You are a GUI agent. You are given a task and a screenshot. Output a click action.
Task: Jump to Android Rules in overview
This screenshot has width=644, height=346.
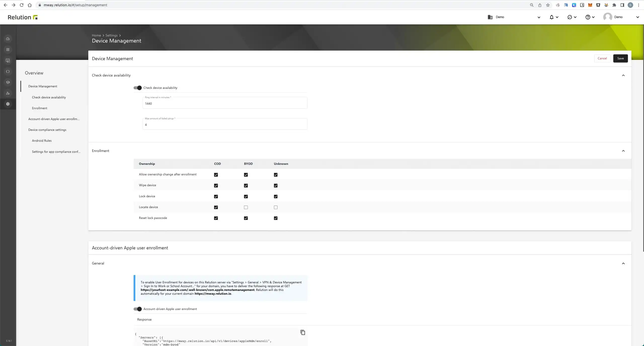pyautogui.click(x=42, y=141)
